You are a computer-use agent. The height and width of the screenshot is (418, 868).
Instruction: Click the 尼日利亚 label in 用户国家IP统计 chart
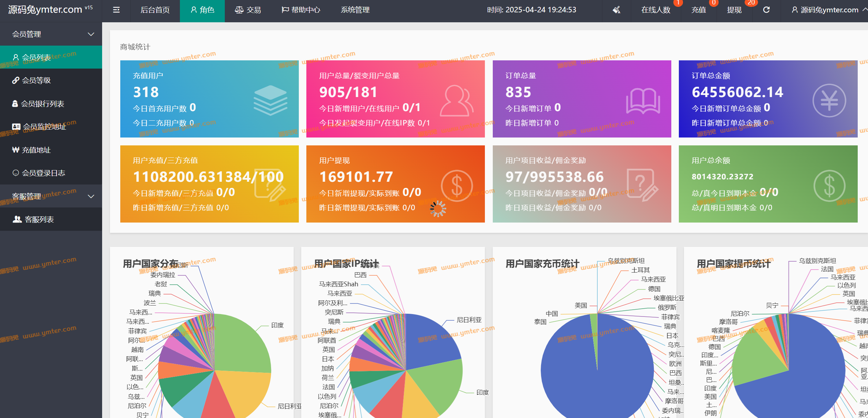click(x=469, y=320)
